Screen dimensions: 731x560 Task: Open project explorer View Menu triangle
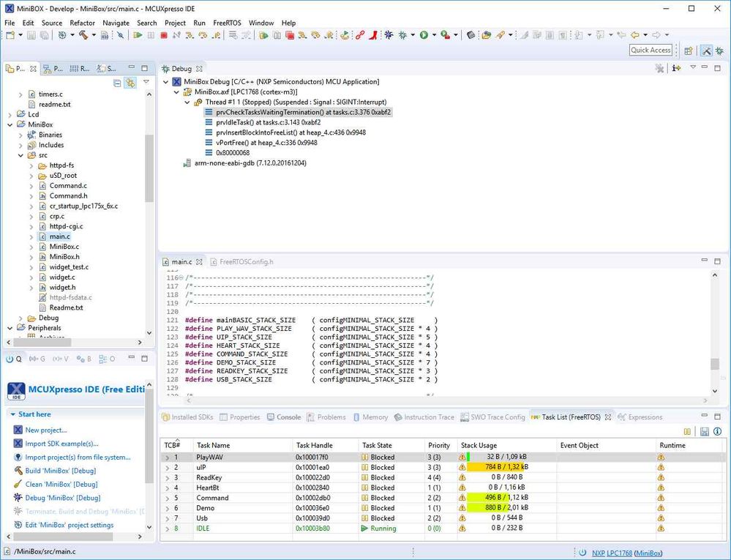(x=146, y=81)
